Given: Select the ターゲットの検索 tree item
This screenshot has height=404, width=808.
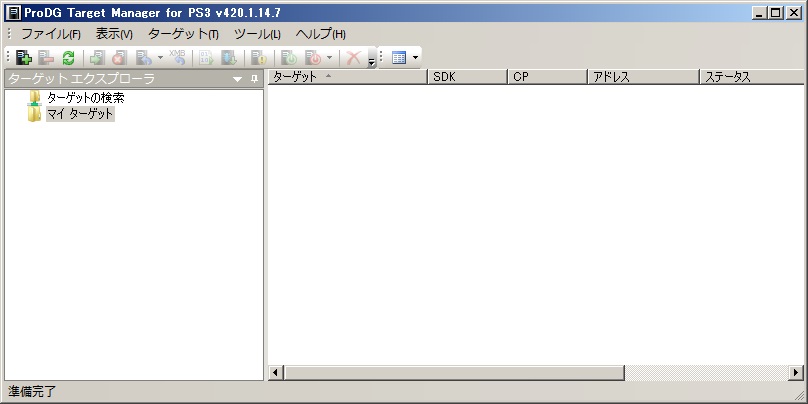Looking at the screenshot, I should (x=86, y=97).
